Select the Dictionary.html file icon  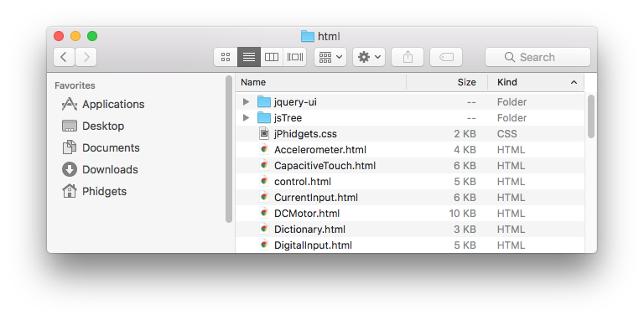(x=264, y=229)
